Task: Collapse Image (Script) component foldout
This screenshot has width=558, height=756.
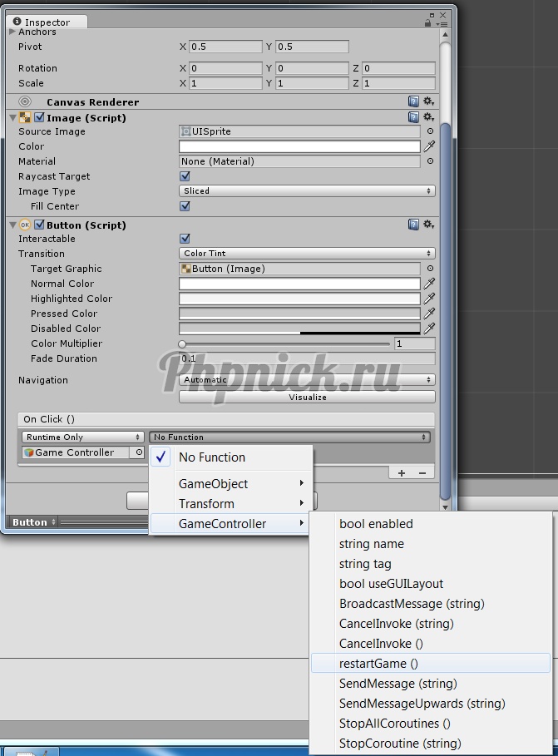Action: [13, 117]
